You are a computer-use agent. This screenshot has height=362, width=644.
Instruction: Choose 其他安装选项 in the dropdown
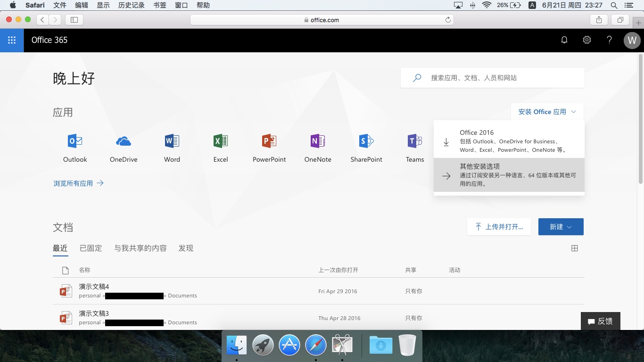[509, 175]
